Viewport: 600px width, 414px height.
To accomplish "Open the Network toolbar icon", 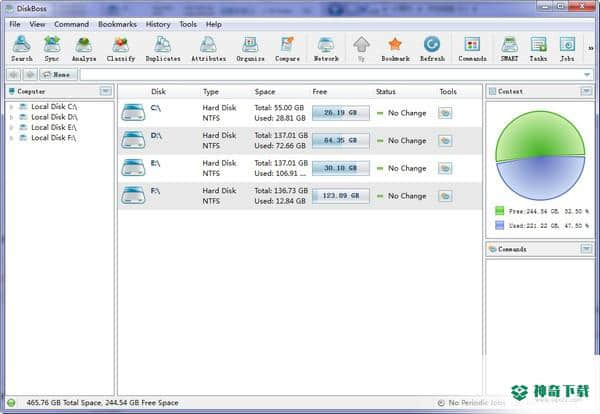I will pos(326,49).
